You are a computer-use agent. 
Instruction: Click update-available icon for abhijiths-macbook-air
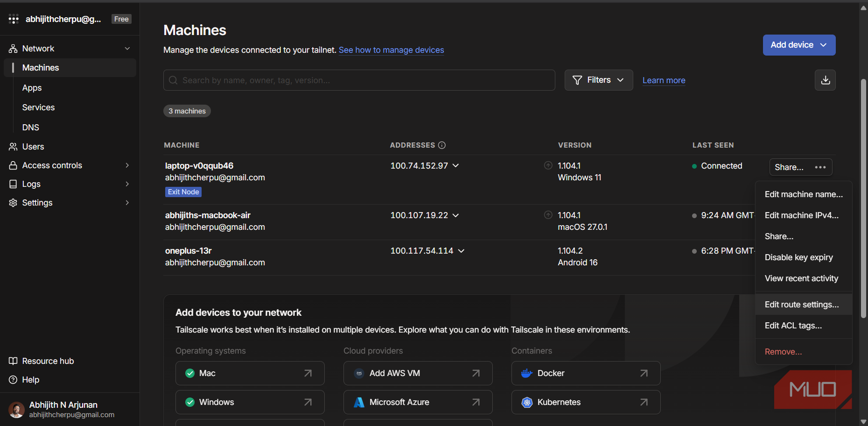548,215
